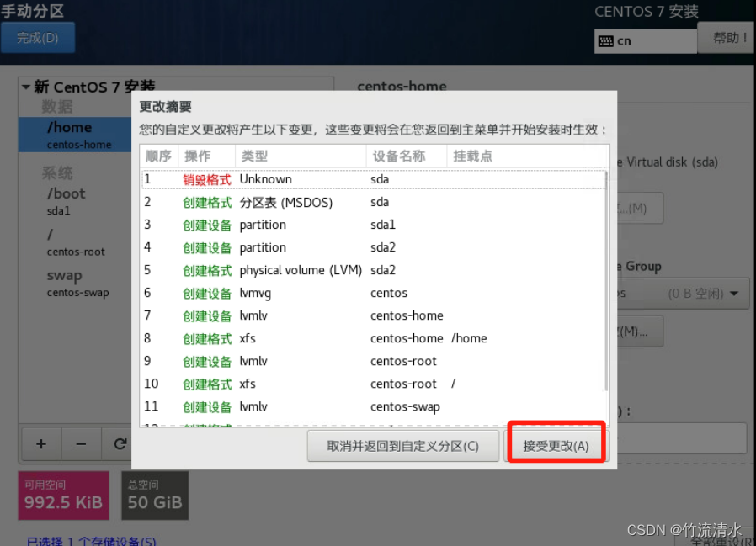Select the / centos-root partition
The image size is (756, 546).
pos(75,242)
